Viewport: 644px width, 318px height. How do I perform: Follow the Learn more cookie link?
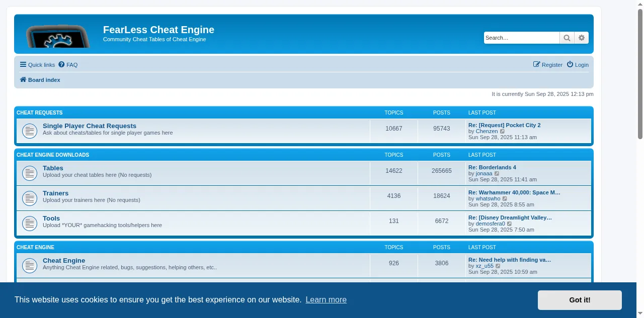coord(326,300)
